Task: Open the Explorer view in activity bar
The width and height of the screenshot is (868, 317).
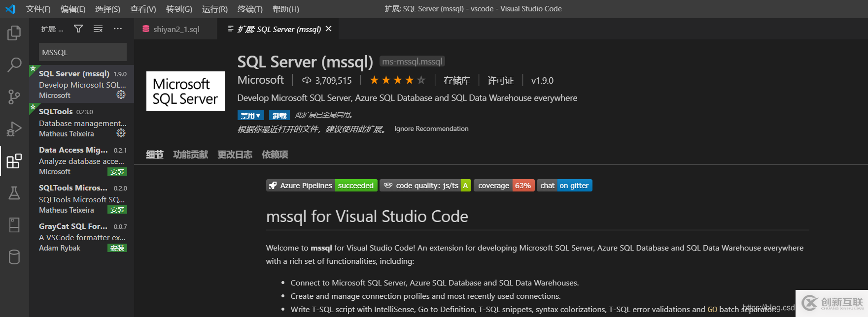Action: (14, 33)
